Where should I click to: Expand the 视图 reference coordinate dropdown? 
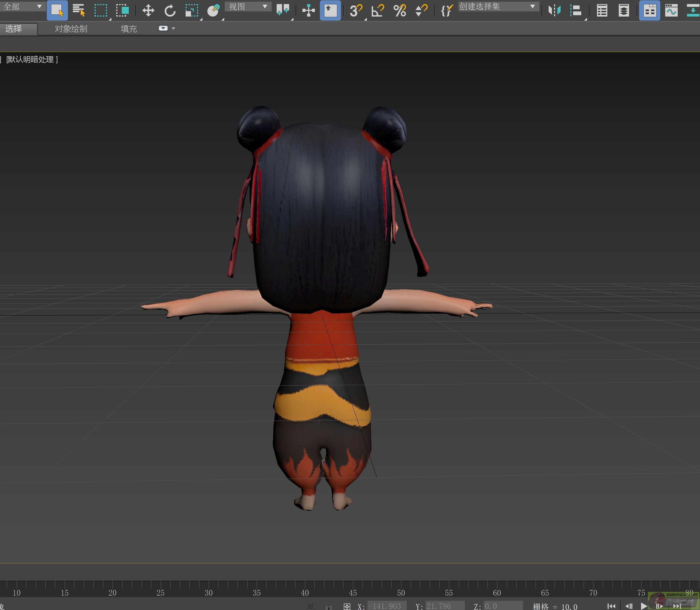click(x=248, y=7)
